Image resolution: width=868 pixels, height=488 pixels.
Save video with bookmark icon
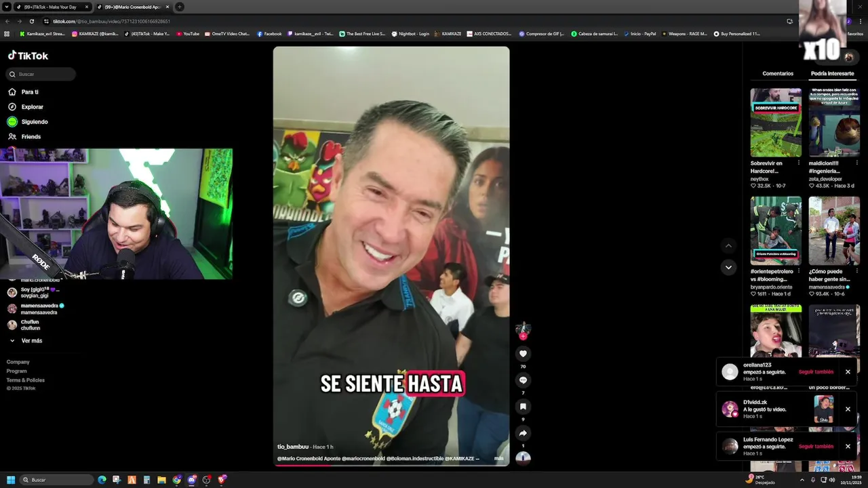[523, 406]
